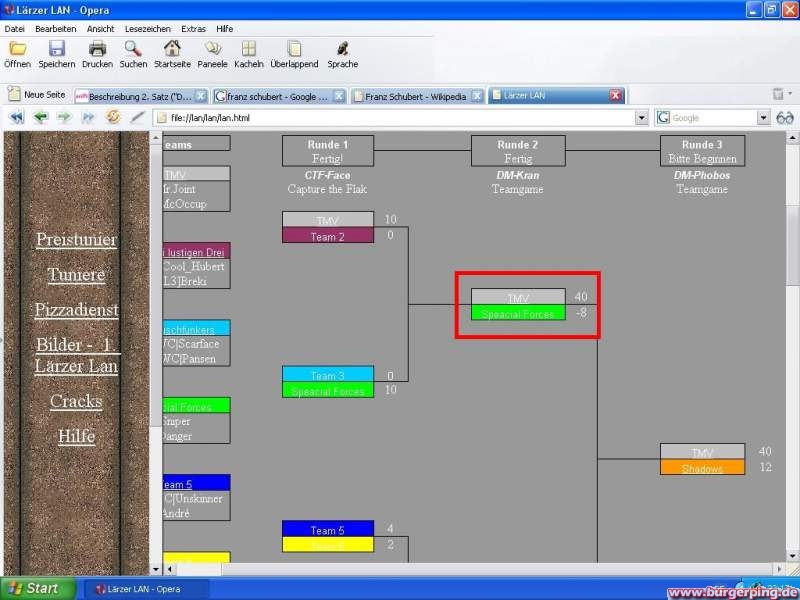Open the Lesezeichen menu

pos(145,29)
